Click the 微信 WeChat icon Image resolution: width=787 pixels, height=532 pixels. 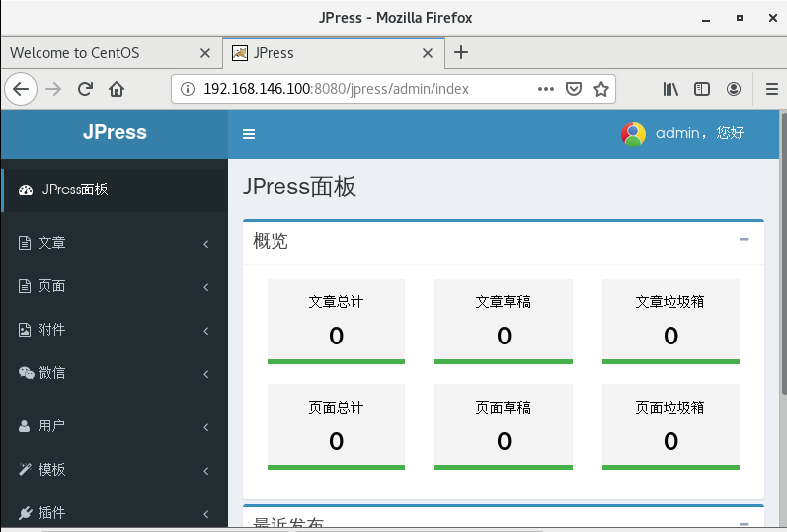(26, 372)
